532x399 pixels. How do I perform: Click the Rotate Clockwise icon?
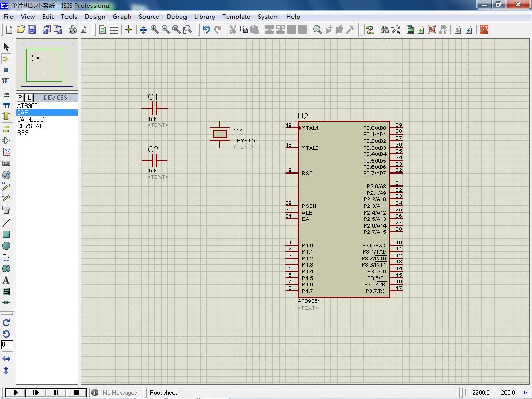click(6, 323)
